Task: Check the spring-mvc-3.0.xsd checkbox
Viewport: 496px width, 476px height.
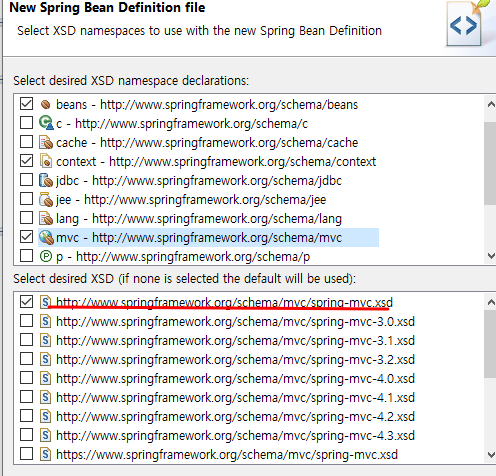Action: (26, 321)
